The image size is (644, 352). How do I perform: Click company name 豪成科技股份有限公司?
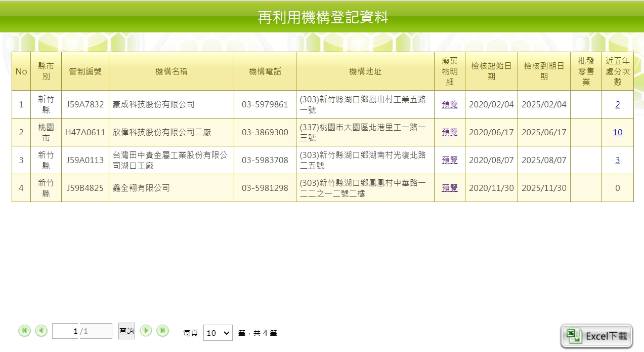(153, 104)
